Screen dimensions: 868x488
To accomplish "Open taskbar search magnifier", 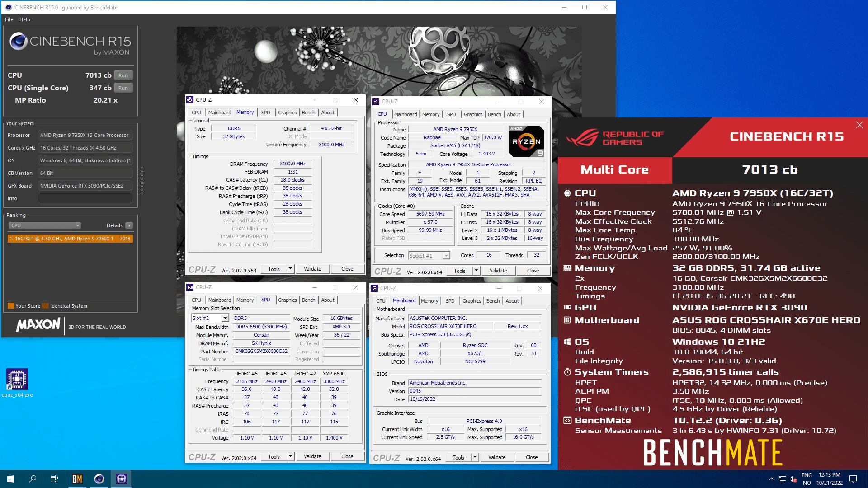I will coord(33,479).
